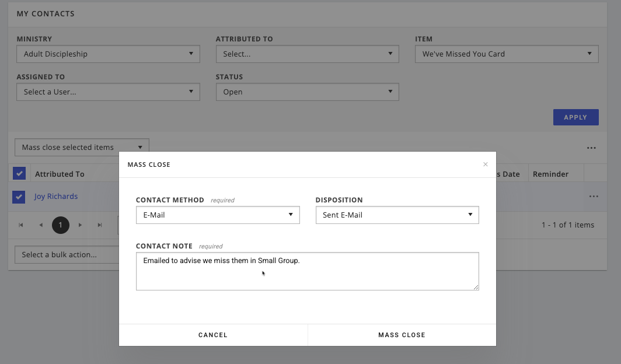Viewport: 621px width, 364px height.
Task: Uncheck the Joy Richards row checkbox
Action: pos(19,197)
